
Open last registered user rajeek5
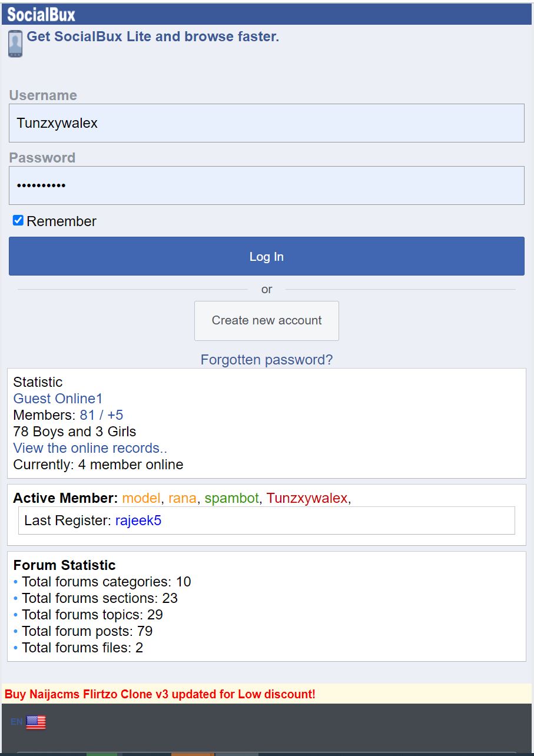click(x=138, y=520)
